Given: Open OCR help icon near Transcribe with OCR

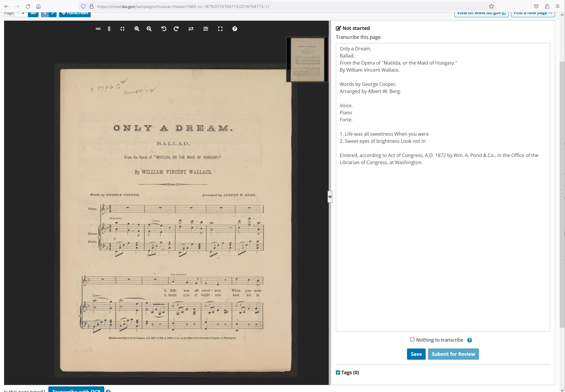Looking at the screenshot, I should point(108,391).
